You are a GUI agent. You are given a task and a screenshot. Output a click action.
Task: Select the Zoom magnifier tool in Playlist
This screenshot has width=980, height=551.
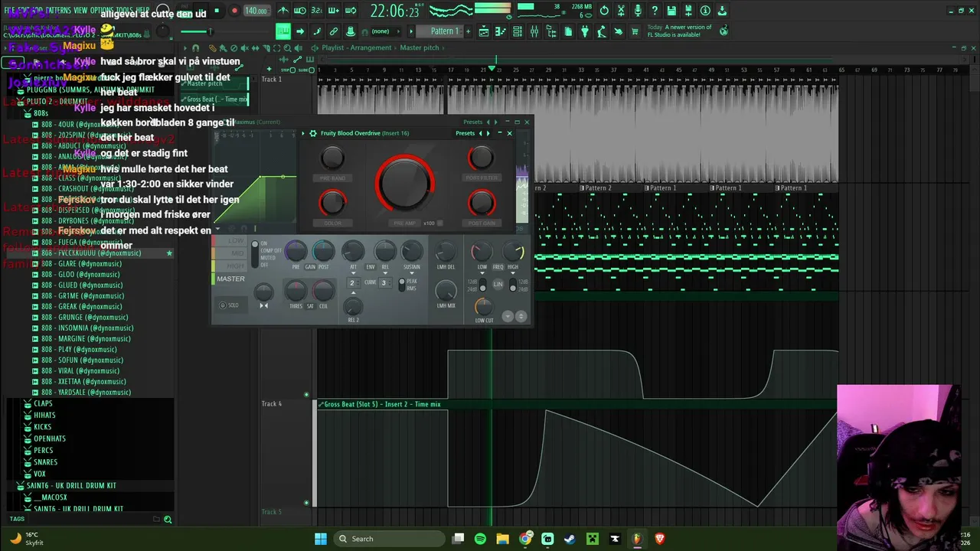(287, 48)
